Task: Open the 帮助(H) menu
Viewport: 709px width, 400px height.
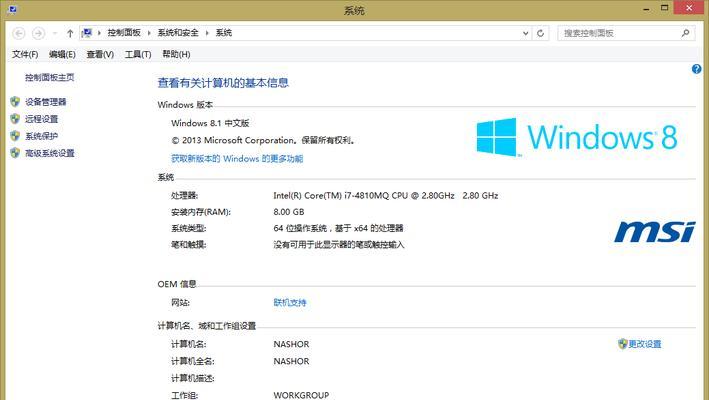Action: pyautogui.click(x=176, y=54)
